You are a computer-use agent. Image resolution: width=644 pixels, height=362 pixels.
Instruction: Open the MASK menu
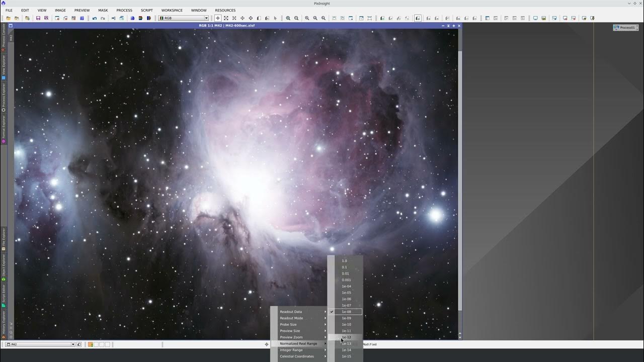tap(103, 10)
